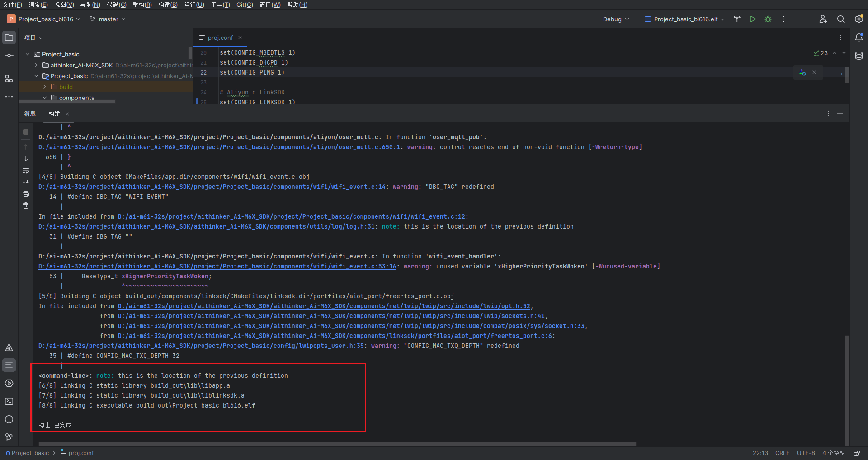The image size is (868, 460).
Task: Stop the build process square icon
Action: [x=26, y=132]
